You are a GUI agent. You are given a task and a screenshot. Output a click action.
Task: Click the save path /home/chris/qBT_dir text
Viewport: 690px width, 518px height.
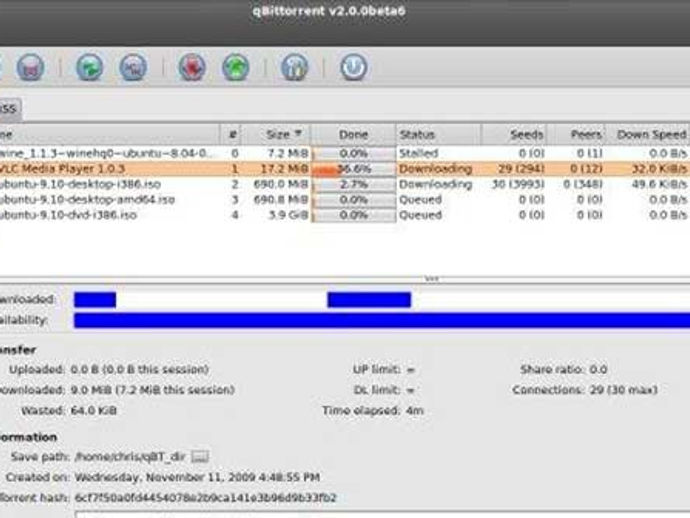pyautogui.click(x=130, y=456)
